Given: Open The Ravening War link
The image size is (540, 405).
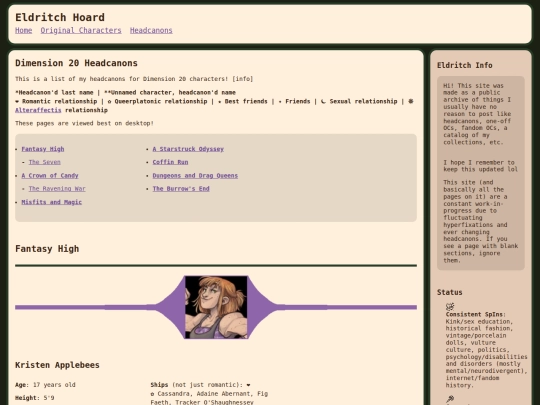Looking at the screenshot, I should point(57,188).
